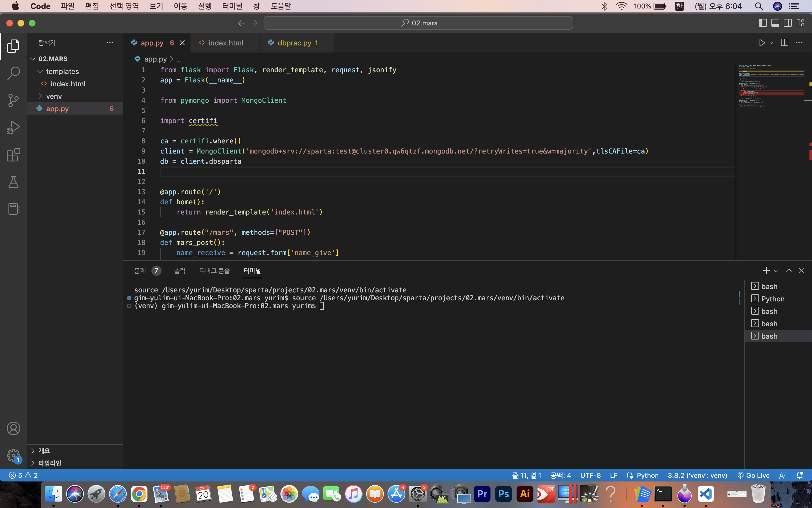Open the Source Control view

(x=14, y=100)
